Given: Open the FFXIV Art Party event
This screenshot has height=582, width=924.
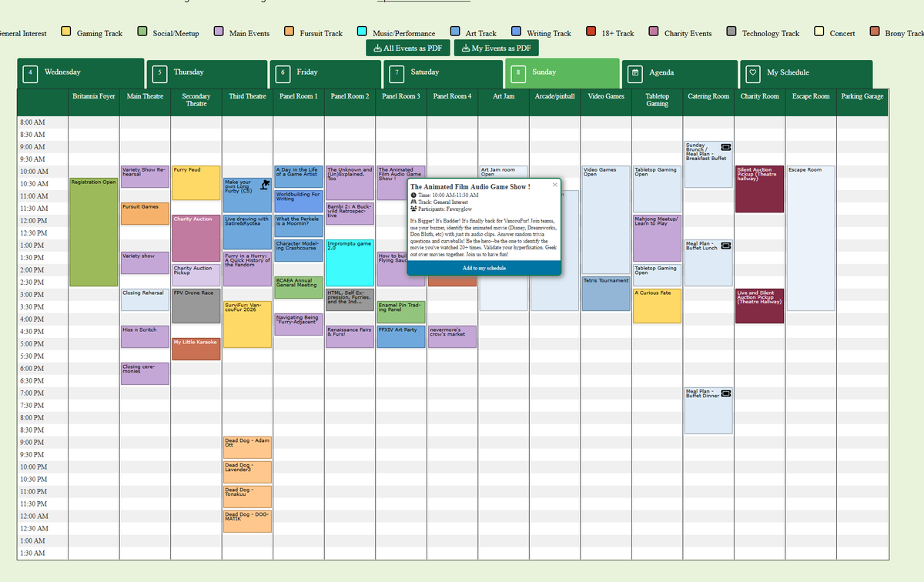Looking at the screenshot, I should (x=401, y=336).
